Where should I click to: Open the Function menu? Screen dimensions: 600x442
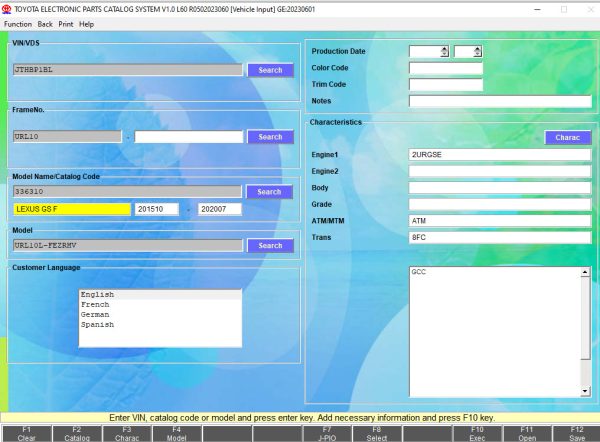18,24
